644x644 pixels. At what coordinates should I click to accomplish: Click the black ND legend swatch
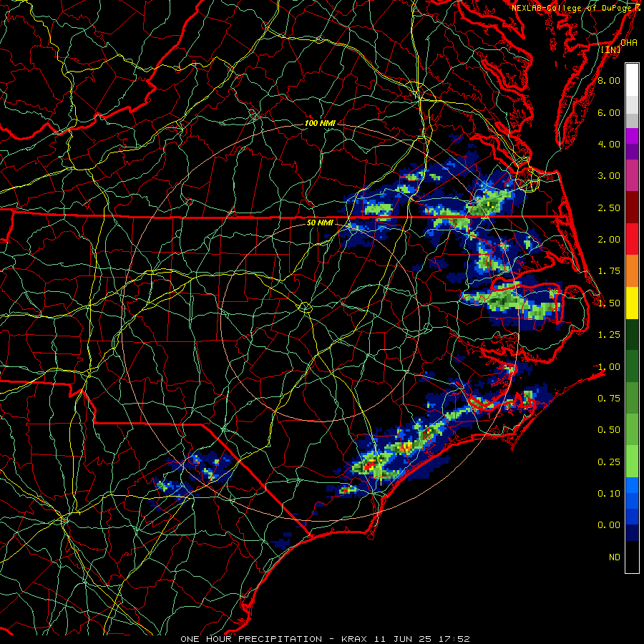click(632, 557)
